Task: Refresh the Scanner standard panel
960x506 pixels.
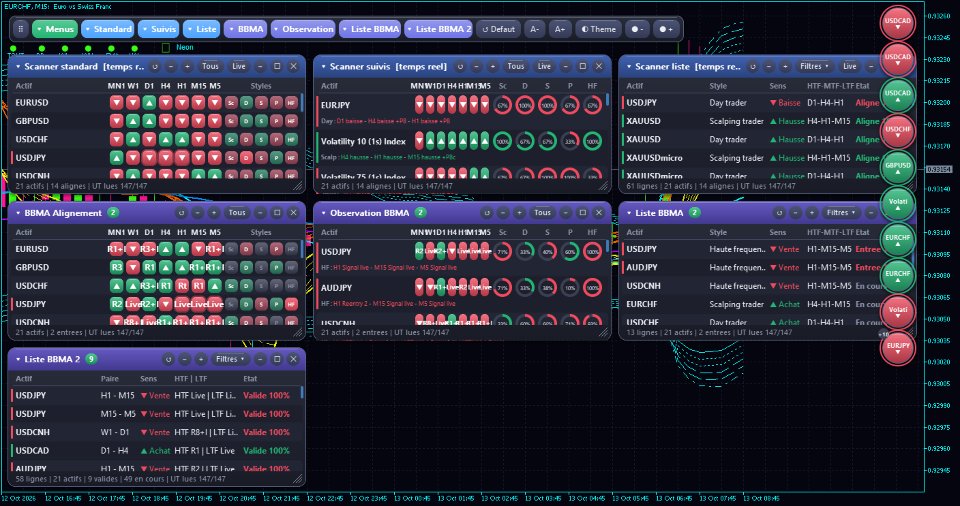Action: pyautogui.click(x=155, y=66)
